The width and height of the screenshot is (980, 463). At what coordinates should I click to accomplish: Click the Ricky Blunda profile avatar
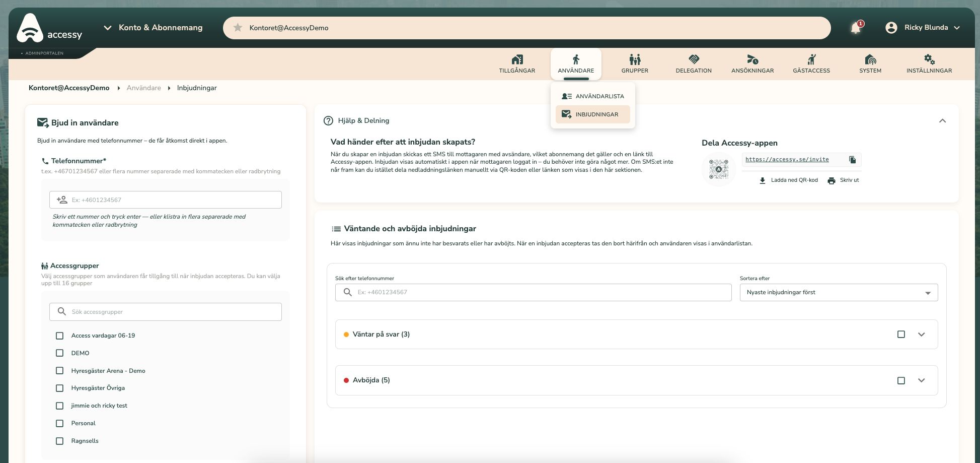coord(891,28)
